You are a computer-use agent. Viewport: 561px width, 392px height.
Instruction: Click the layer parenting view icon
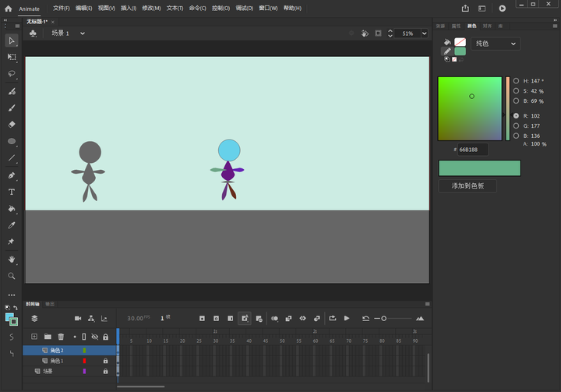[x=91, y=318]
